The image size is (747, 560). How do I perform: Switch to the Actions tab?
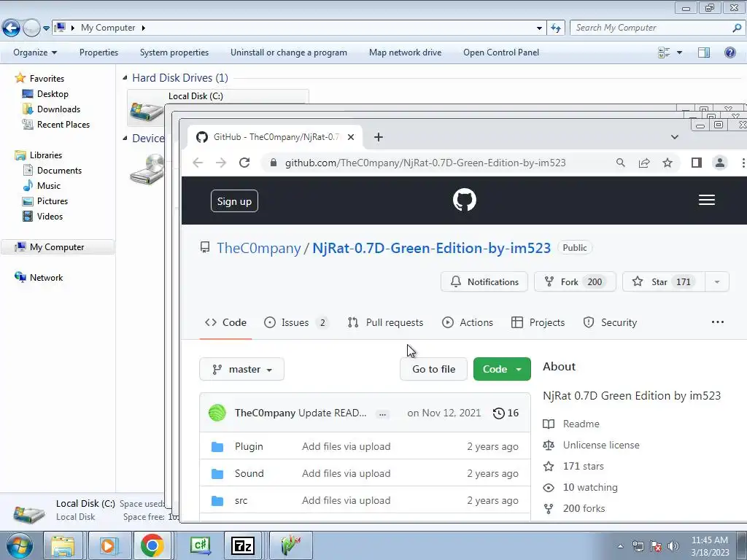pyautogui.click(x=468, y=322)
